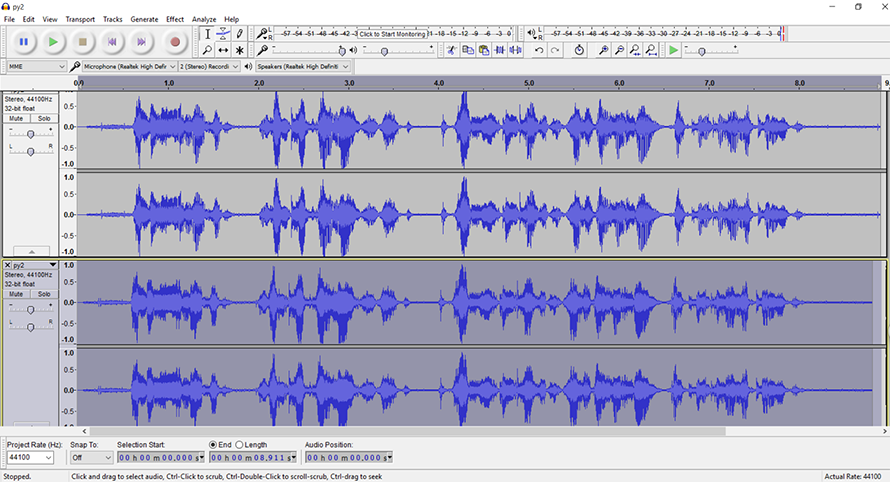
Task: Click the Record button
Action: tap(175, 42)
